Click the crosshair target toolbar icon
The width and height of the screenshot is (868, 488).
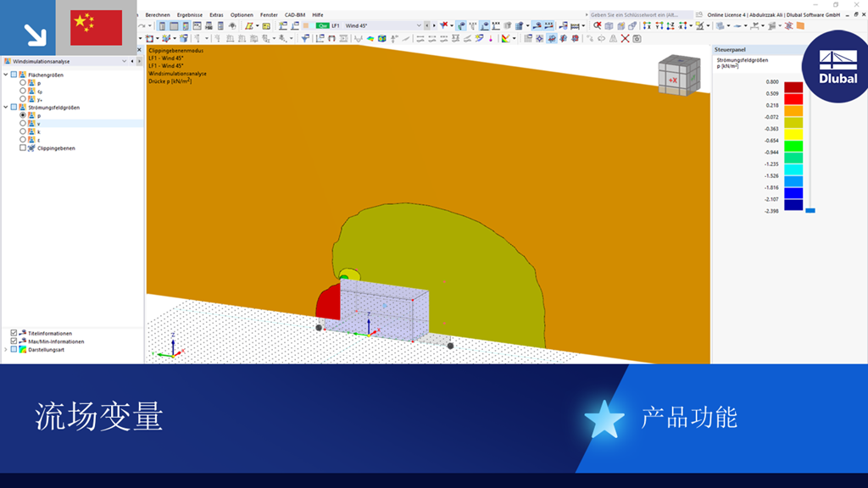pyautogui.click(x=539, y=39)
